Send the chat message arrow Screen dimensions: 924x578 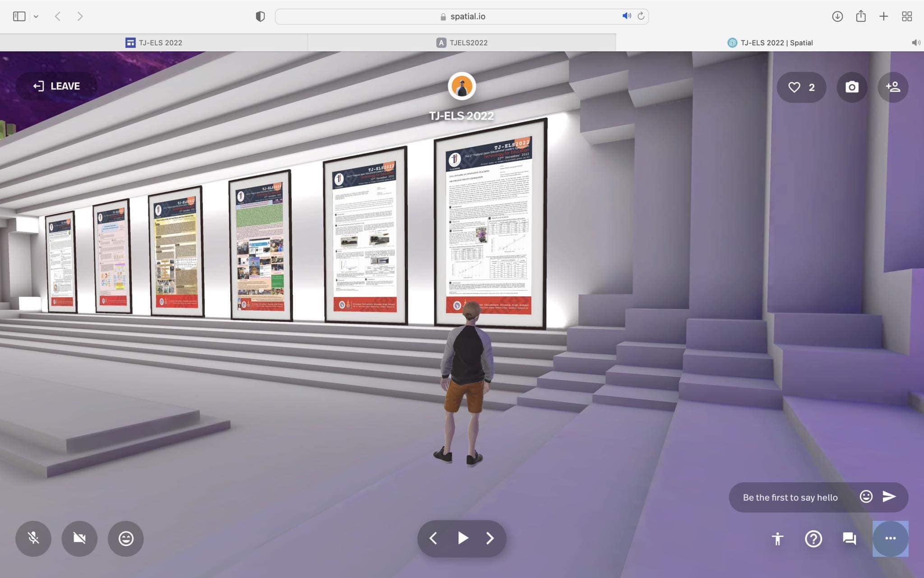889,497
